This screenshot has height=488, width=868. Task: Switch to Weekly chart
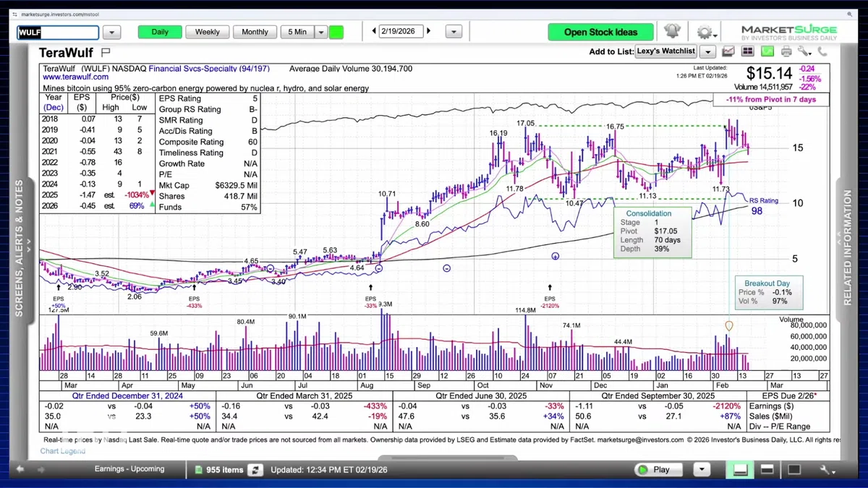tap(208, 32)
